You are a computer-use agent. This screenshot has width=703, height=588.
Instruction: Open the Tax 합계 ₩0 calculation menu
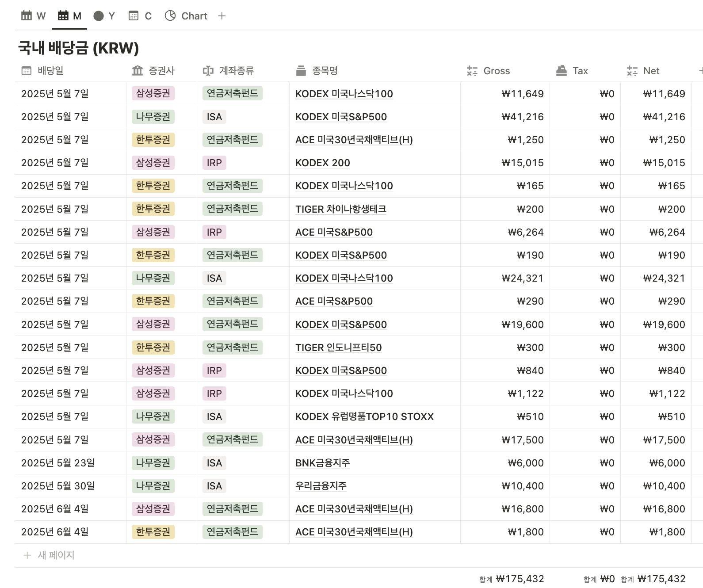point(599,579)
